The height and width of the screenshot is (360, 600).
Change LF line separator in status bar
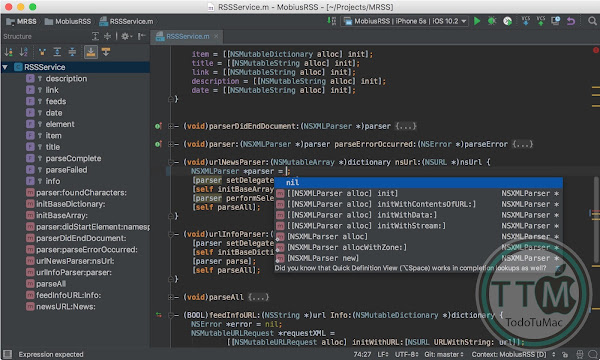tap(383, 355)
